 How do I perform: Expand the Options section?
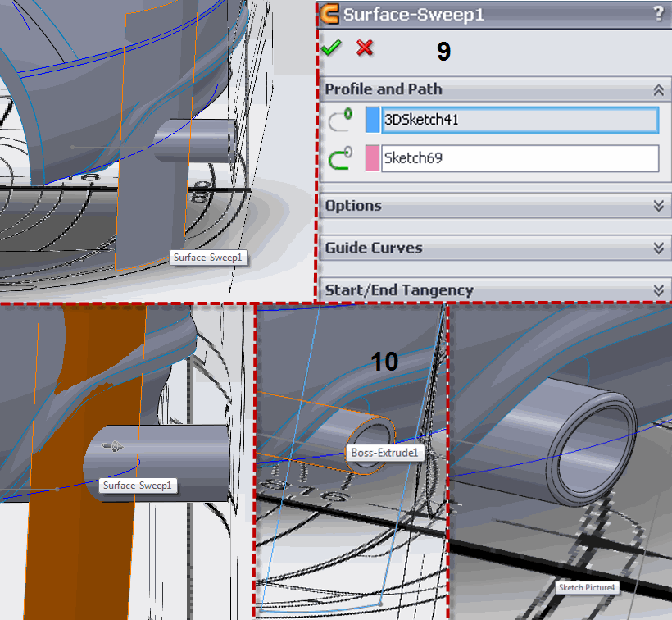click(x=657, y=206)
